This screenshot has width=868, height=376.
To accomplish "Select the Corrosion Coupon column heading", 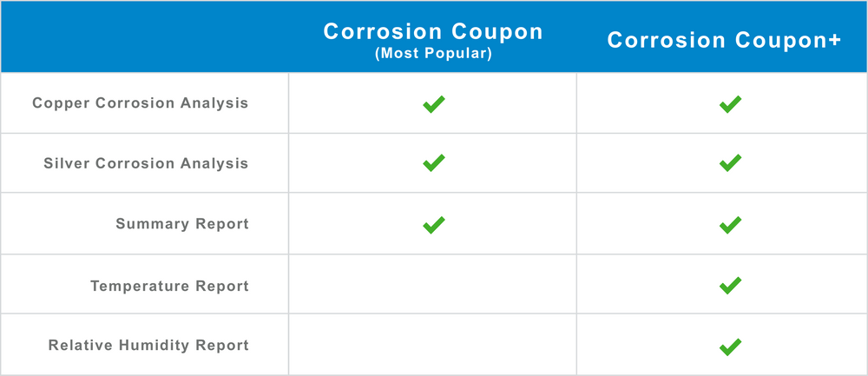I will [x=432, y=31].
